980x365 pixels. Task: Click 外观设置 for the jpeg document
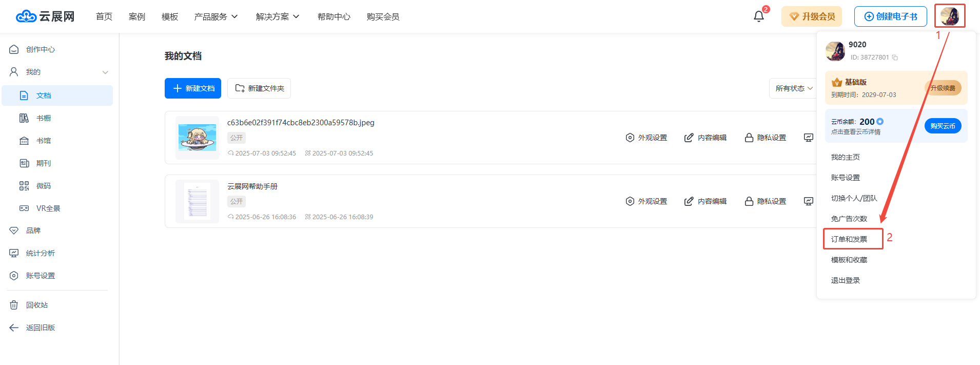(x=646, y=138)
